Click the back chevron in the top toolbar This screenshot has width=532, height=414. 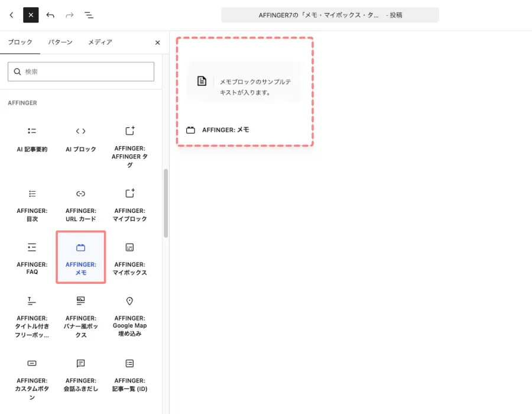click(x=12, y=15)
